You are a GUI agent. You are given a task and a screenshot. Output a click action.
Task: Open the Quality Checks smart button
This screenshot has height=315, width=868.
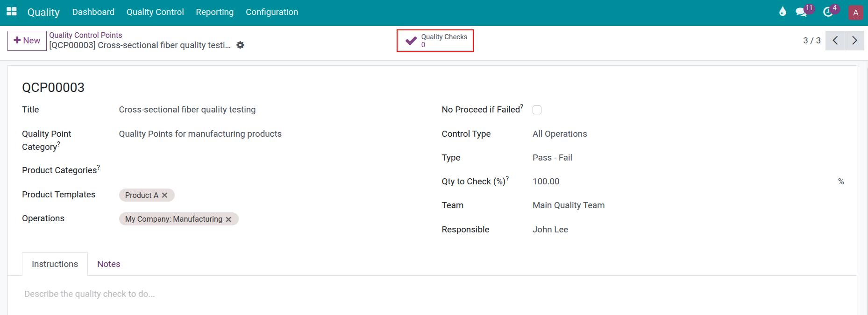click(x=435, y=41)
